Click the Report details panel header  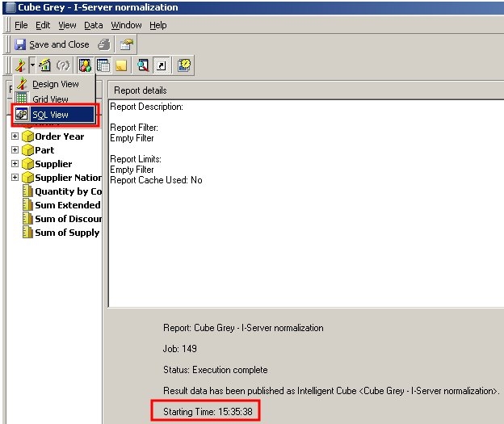(140, 90)
